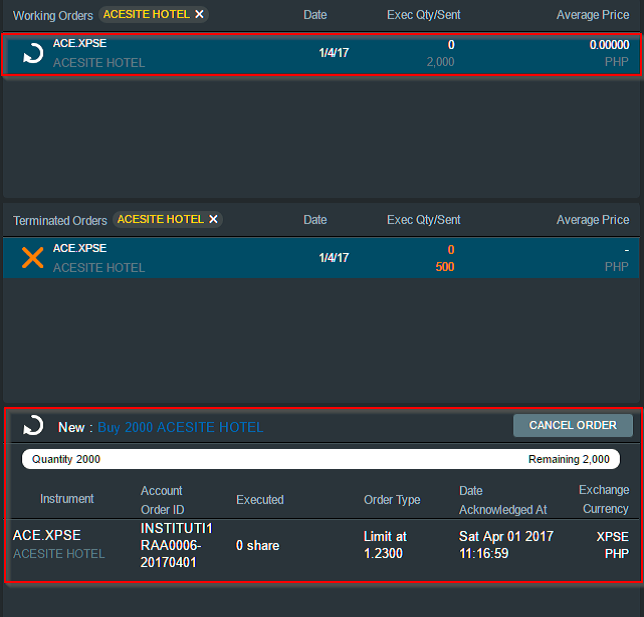This screenshot has height=617, width=644.
Task: Click the pending icon beside New Buy 2000
Action: pyautogui.click(x=33, y=425)
